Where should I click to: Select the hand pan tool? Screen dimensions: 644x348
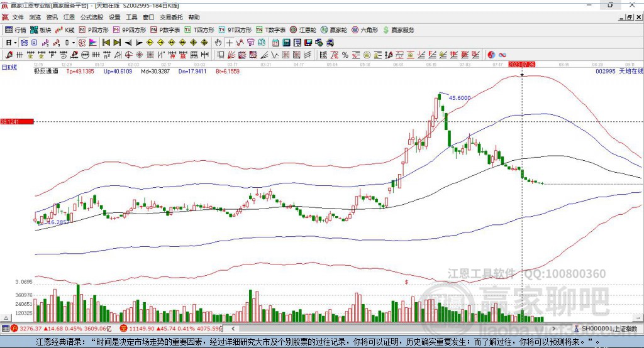[218, 43]
